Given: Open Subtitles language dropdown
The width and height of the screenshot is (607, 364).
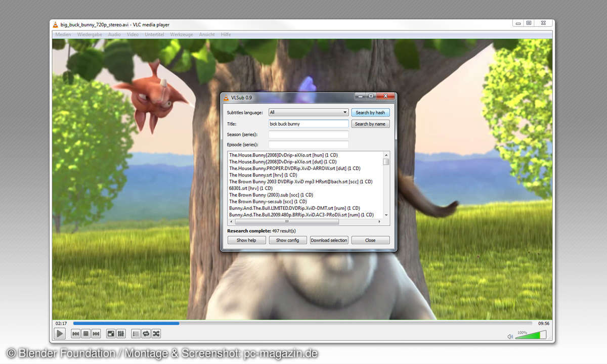Looking at the screenshot, I should (309, 112).
